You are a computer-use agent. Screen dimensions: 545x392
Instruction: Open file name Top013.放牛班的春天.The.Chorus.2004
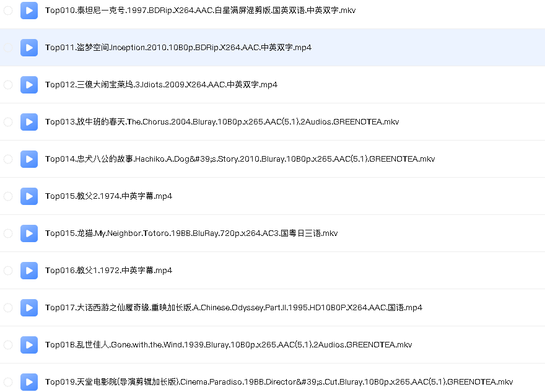point(222,122)
